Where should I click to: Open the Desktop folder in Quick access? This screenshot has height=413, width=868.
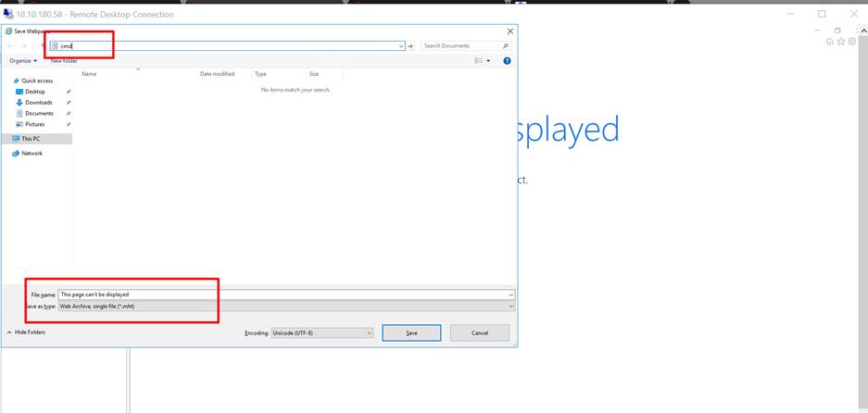34,92
